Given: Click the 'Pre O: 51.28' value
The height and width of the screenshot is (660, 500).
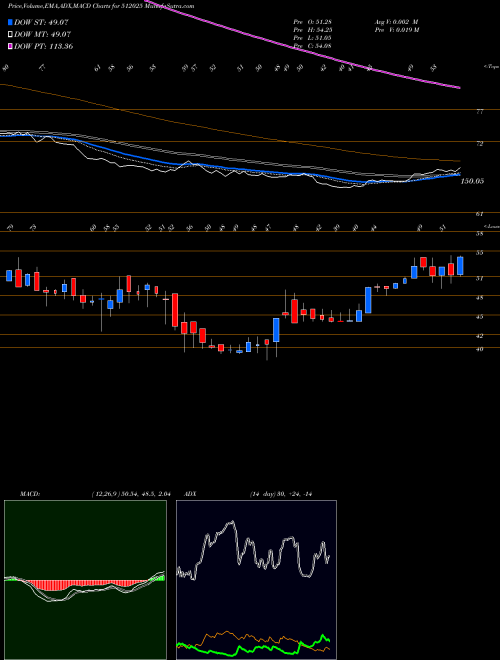Looking at the screenshot, I should 313,22.
